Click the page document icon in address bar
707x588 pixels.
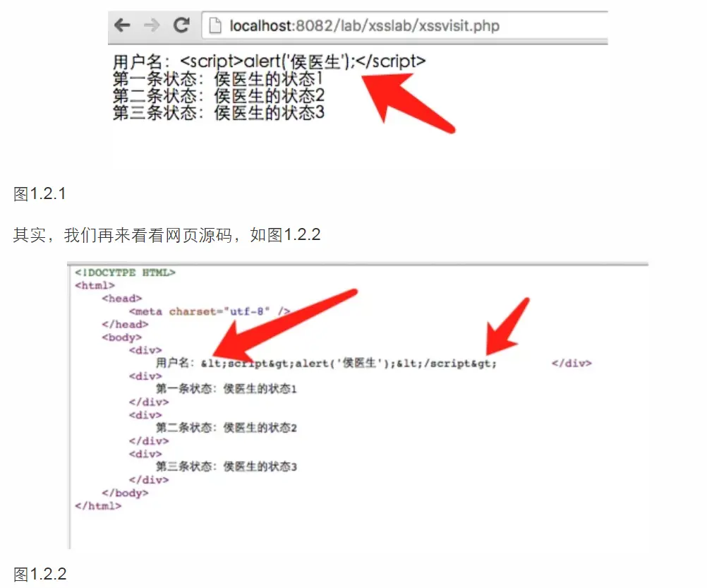[215, 25]
